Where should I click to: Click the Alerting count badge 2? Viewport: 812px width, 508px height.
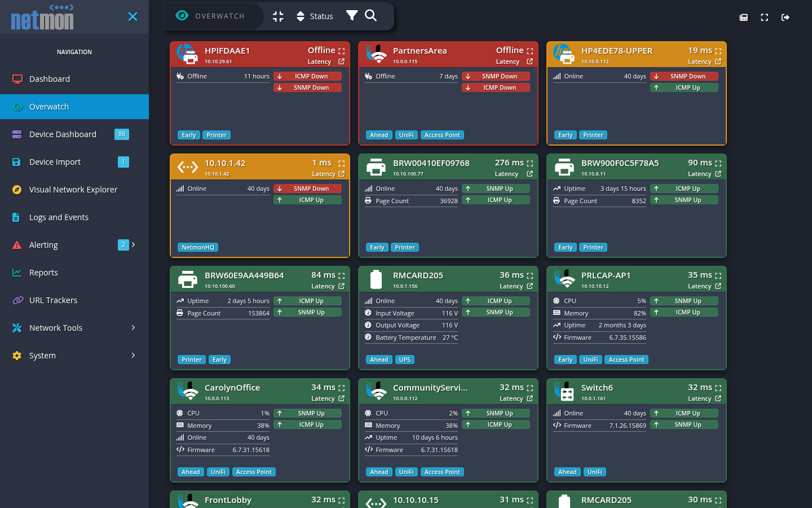(123, 244)
